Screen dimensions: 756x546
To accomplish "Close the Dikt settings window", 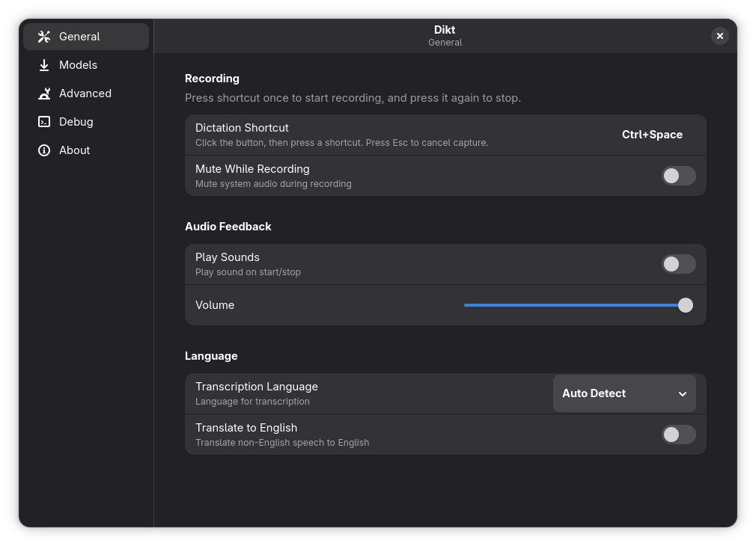I will (x=719, y=36).
